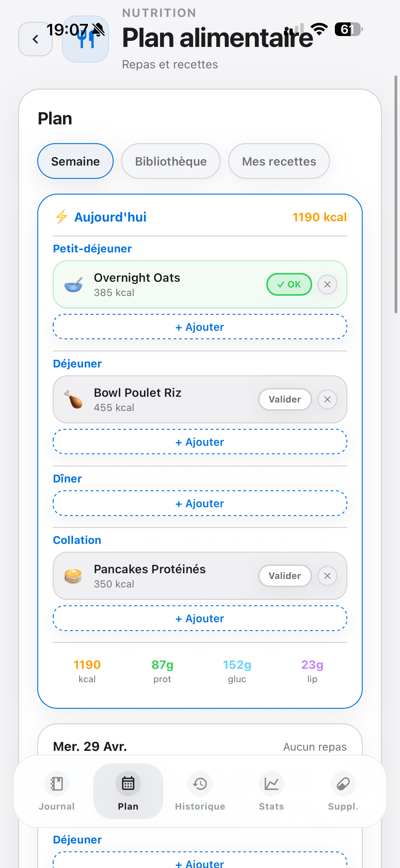This screenshot has height=868, width=400.
Task: Open the Stats chart icon
Action: pyautogui.click(x=271, y=784)
